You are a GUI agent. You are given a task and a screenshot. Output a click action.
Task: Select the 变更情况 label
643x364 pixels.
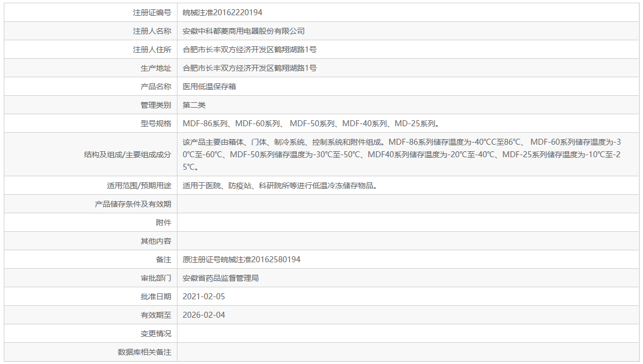tap(156, 333)
